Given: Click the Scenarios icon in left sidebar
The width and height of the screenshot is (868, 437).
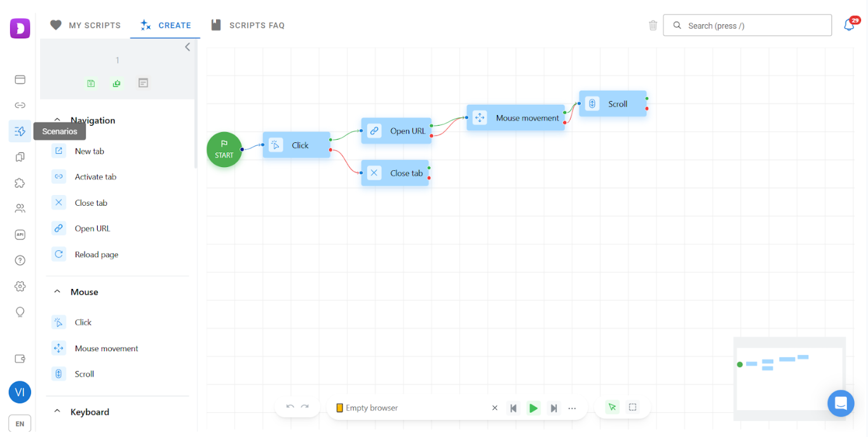Looking at the screenshot, I should coord(20,131).
